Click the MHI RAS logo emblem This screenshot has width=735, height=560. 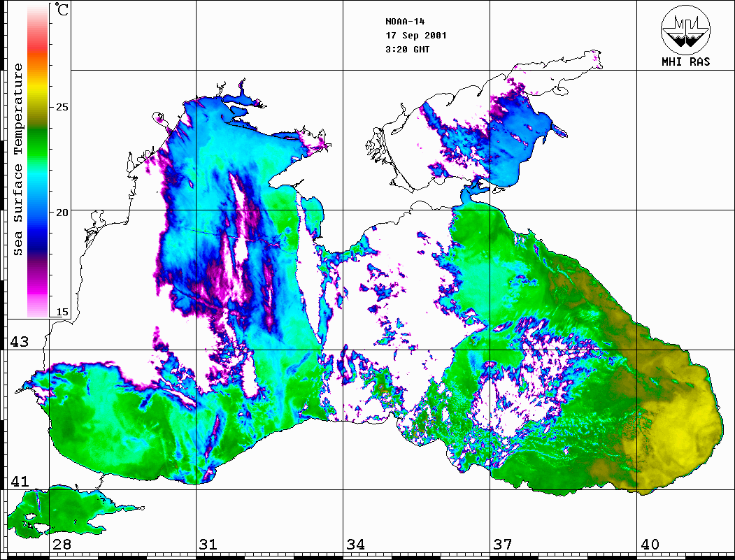coord(685,29)
